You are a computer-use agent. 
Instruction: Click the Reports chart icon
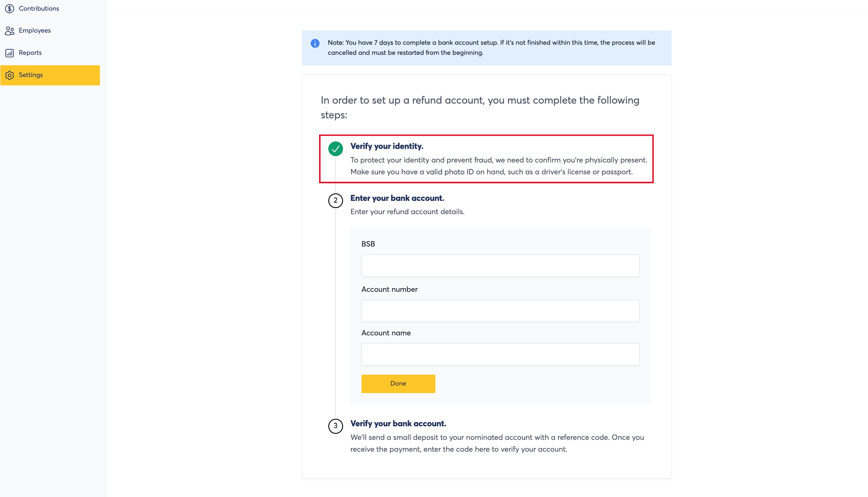pos(10,53)
